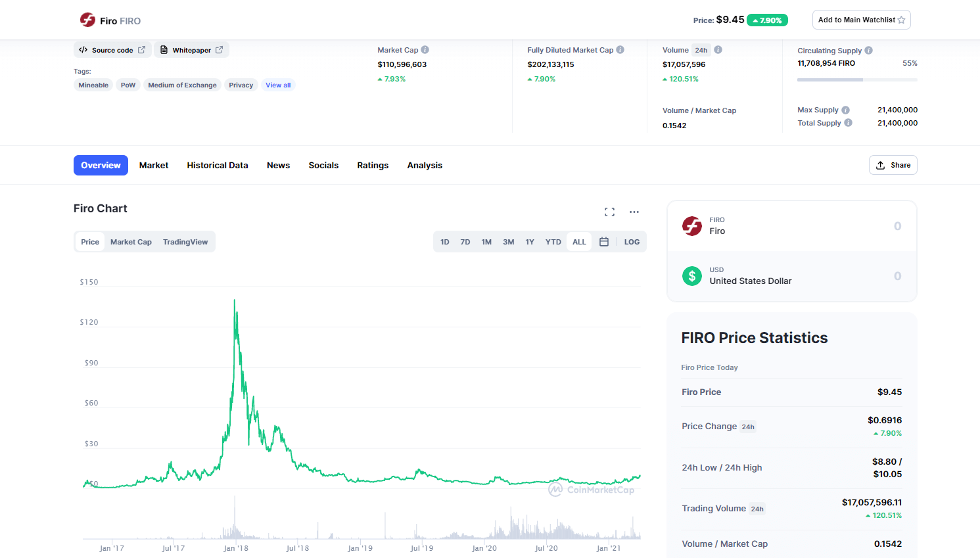Click the circulating supply progress bar
Screen dimensions: 980x558
tap(857, 80)
